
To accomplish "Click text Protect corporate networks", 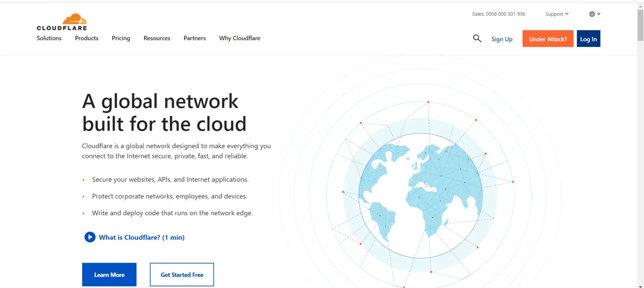I will coord(169,196).
